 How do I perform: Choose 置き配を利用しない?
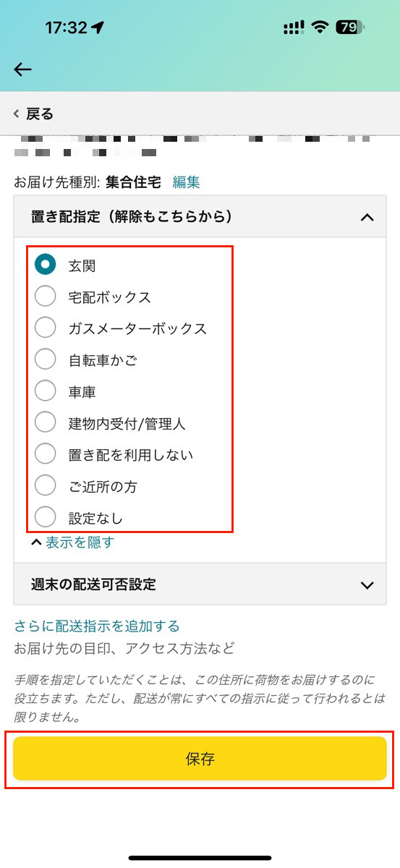pyautogui.click(x=45, y=454)
